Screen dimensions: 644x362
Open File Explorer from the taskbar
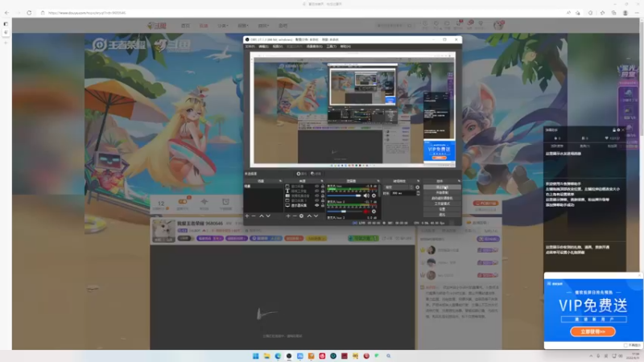(266, 356)
